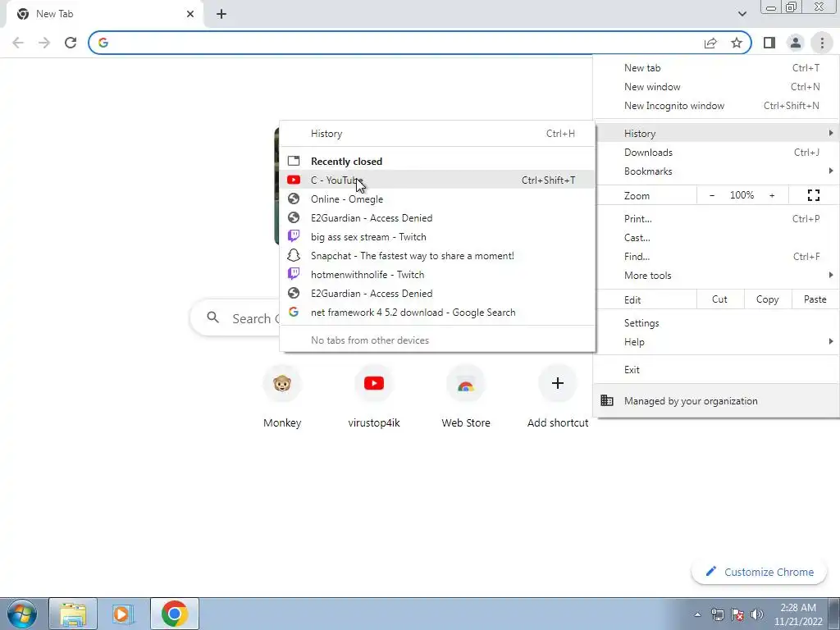Increase zoom with the plus button
840x630 pixels.
(x=772, y=195)
